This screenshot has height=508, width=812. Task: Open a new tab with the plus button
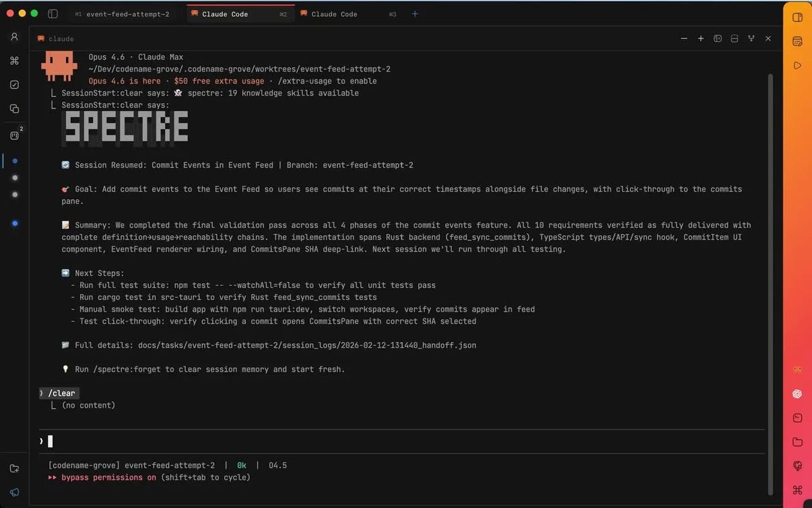[x=415, y=13]
